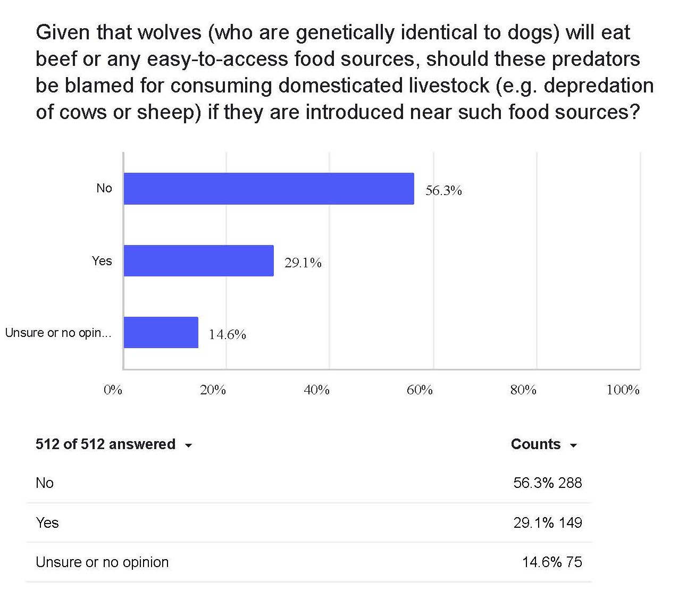
Task: Click the '512 of 512 answered' label
Action: click(x=105, y=444)
